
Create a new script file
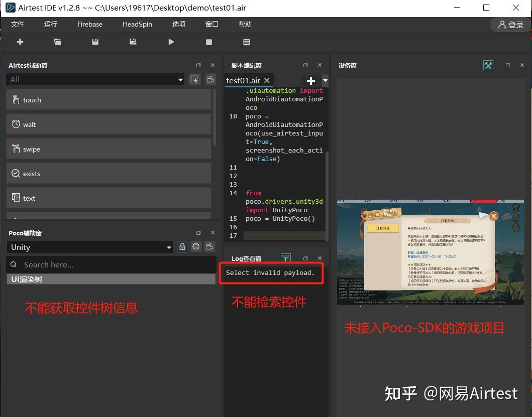pyautogui.click(x=20, y=42)
